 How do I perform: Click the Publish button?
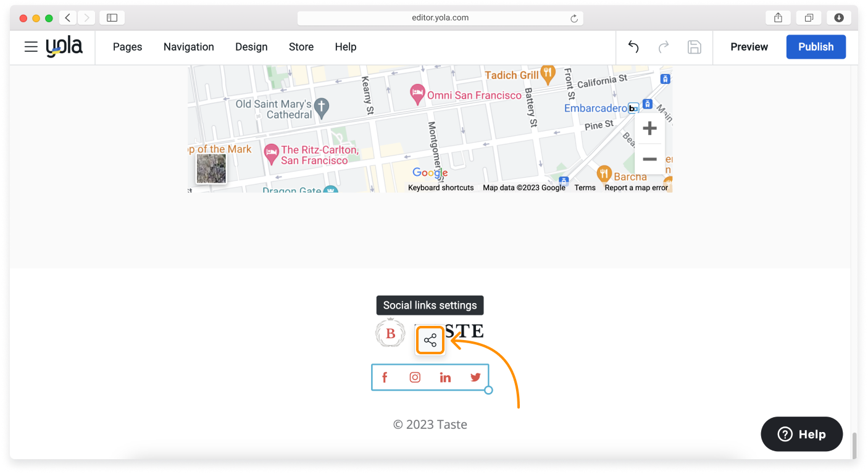click(x=816, y=47)
